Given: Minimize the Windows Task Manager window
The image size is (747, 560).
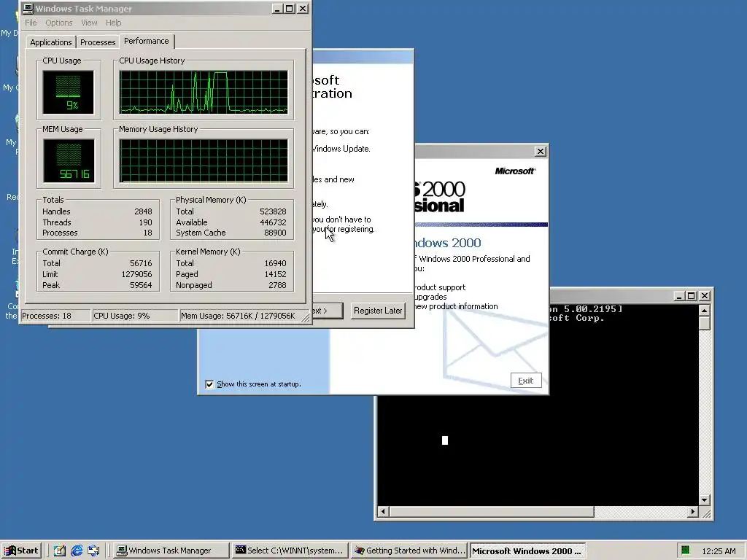Looking at the screenshot, I should pos(278,9).
